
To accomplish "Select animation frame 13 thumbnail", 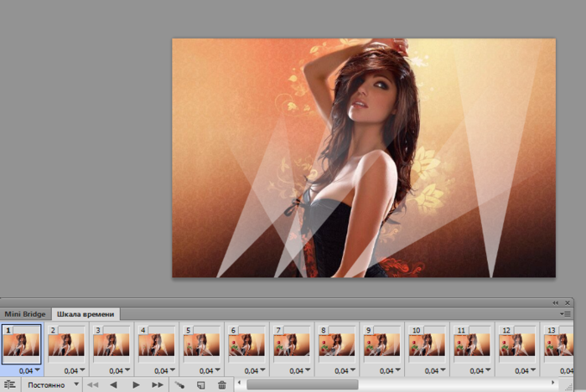I will pyautogui.click(x=558, y=344).
